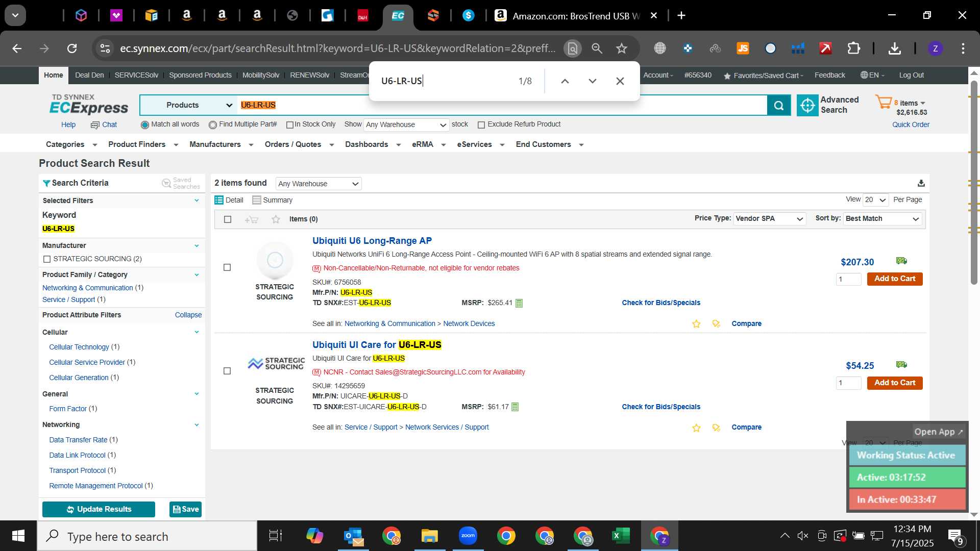Open Products search category dropdown
The image size is (980, 551).
coord(189,105)
